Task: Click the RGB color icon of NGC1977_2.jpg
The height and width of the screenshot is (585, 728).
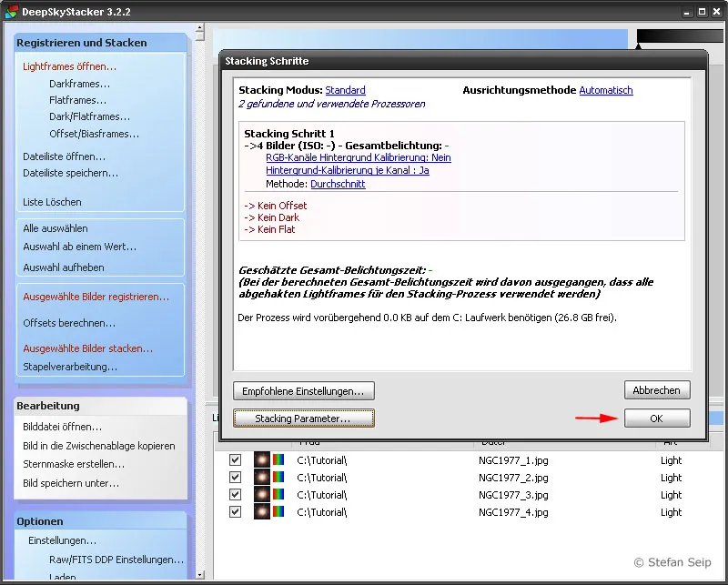Action: (278, 478)
